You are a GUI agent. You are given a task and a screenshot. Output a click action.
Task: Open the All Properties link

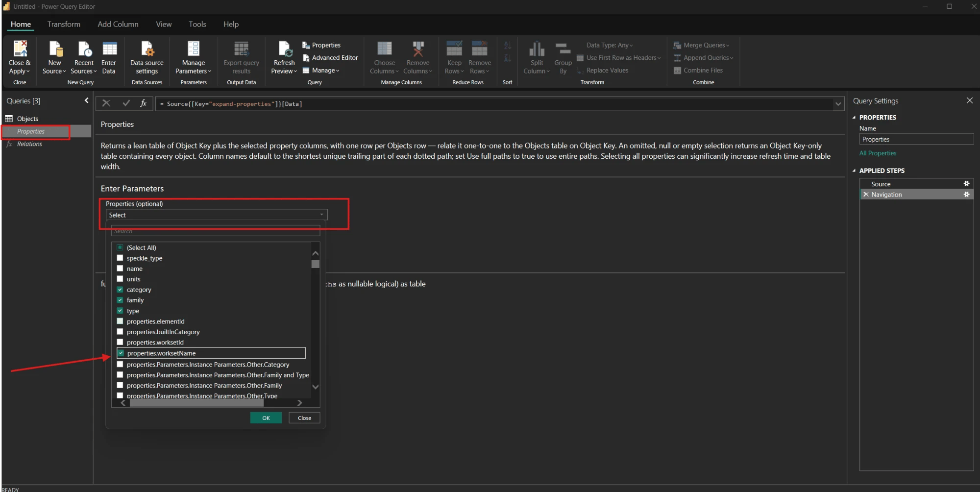pos(878,153)
